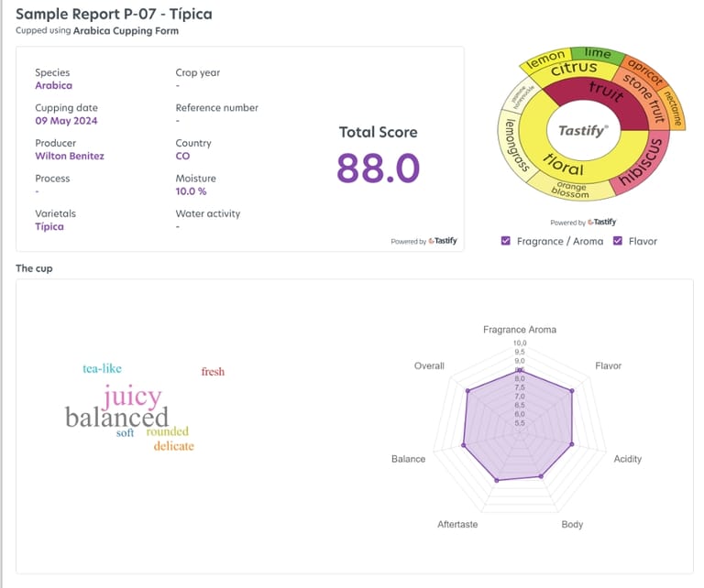This screenshot has height=588, width=704.
Task: Click the producer name Wilton Benitez
Action: (x=70, y=156)
